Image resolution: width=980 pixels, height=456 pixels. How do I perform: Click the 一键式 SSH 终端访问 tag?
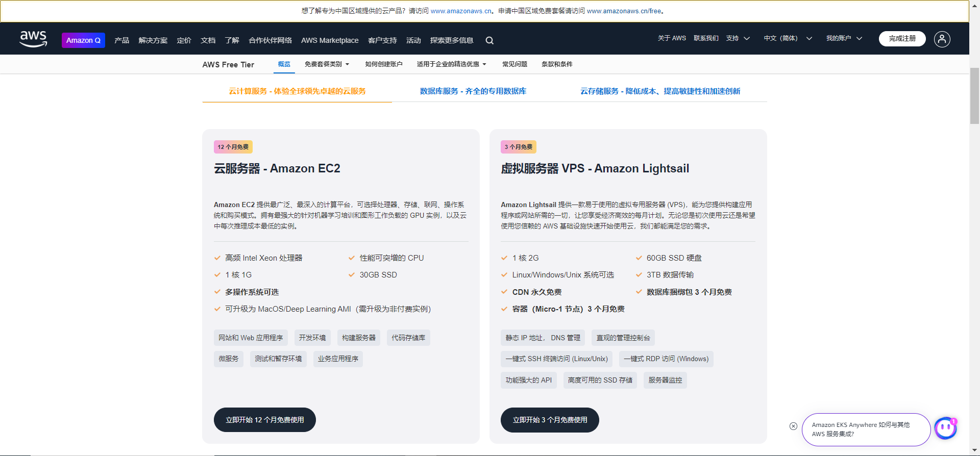557,359
